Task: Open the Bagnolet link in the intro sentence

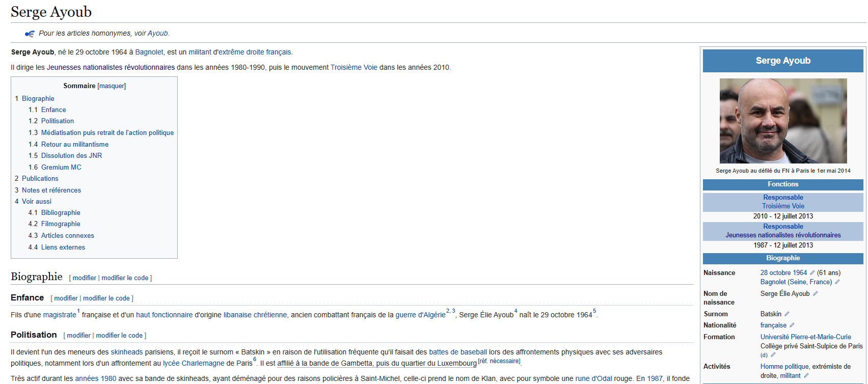Action: pos(149,52)
